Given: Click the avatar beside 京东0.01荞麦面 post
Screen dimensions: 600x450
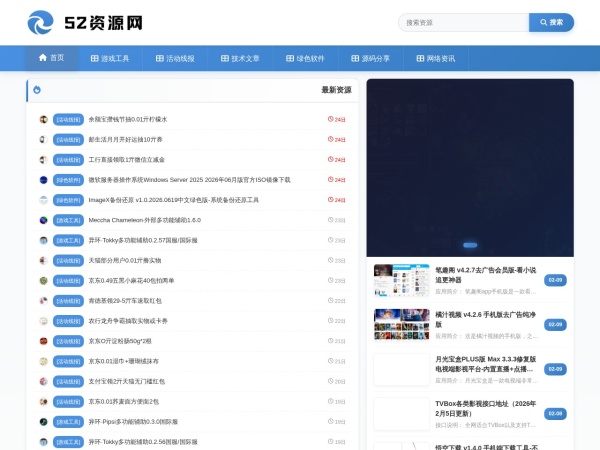Looking at the screenshot, I should click(44, 401).
